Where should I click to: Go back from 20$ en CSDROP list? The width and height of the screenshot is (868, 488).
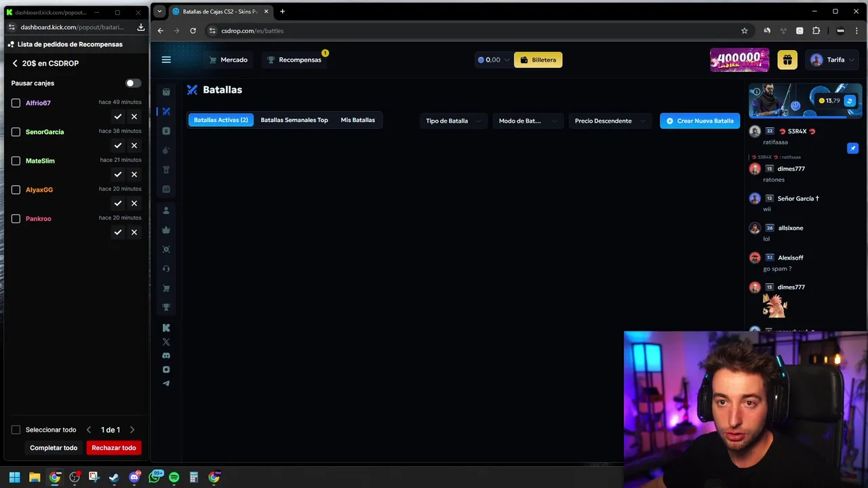15,63
